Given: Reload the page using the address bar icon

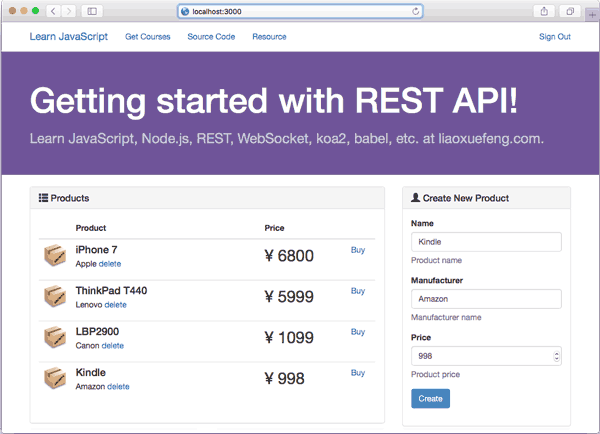Looking at the screenshot, I should 415,11.
